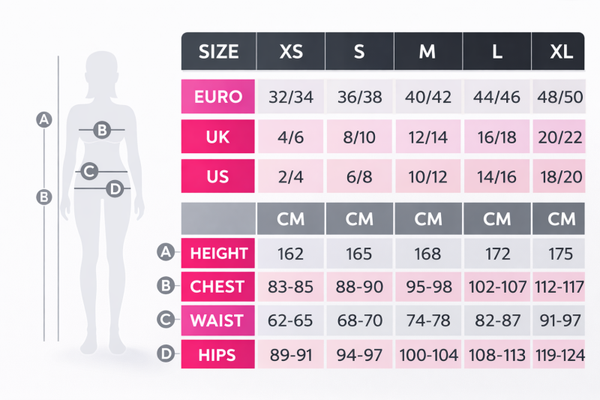Click the A marker beside the HEIGHT label
This screenshot has width=600, height=400.
[x=166, y=253]
